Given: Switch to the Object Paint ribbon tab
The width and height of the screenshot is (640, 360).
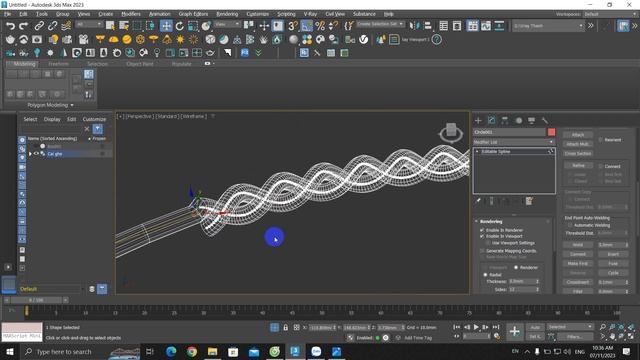Looking at the screenshot, I should (x=140, y=64).
